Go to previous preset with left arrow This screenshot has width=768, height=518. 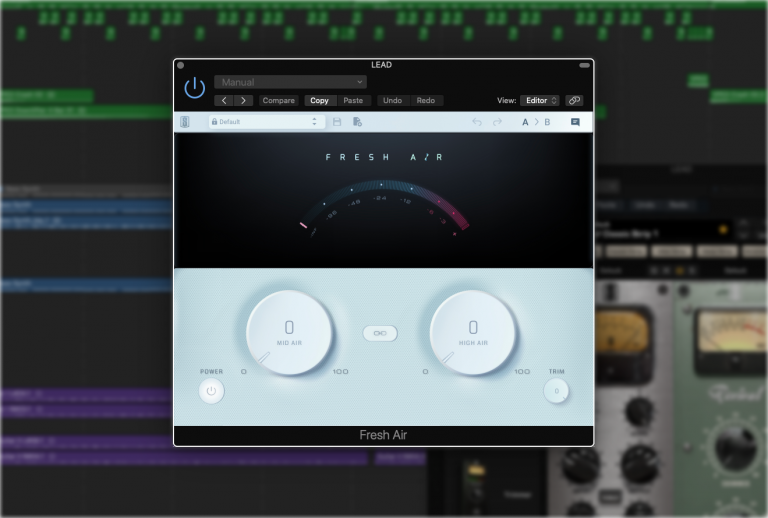(x=224, y=100)
